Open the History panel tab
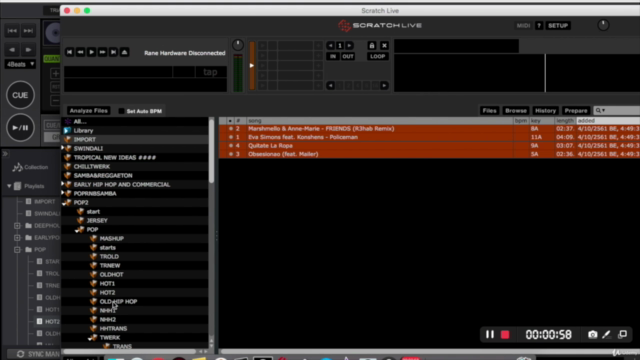This screenshot has height=360, width=640. click(x=545, y=111)
